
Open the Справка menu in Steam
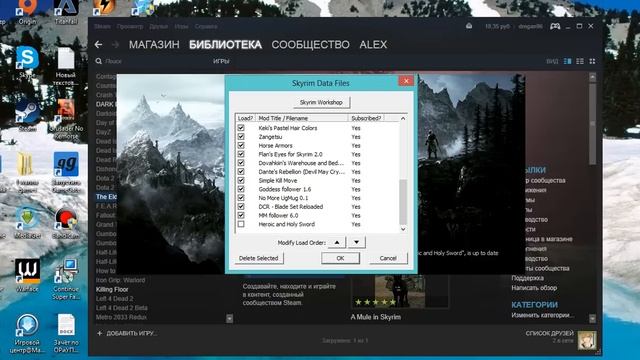click(x=206, y=27)
